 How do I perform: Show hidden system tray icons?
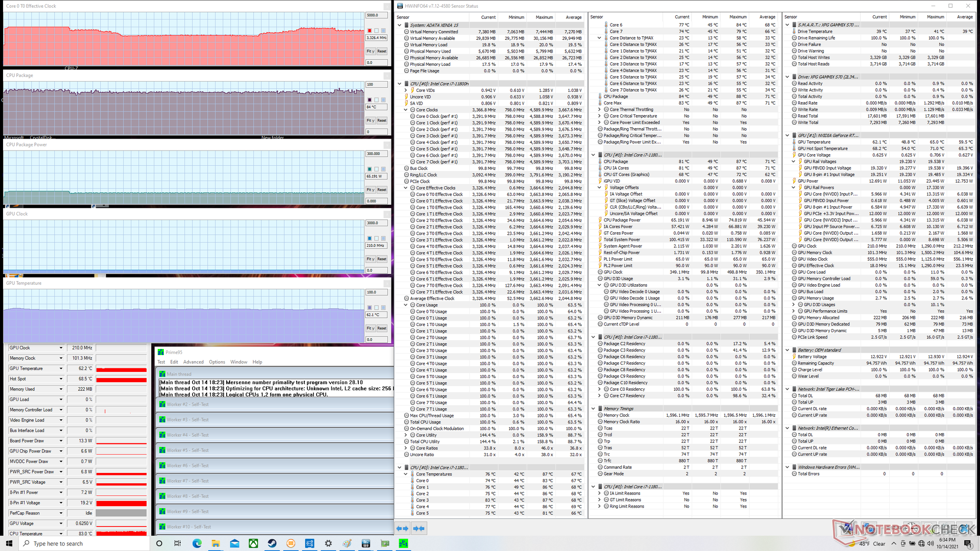pyautogui.click(x=893, y=543)
